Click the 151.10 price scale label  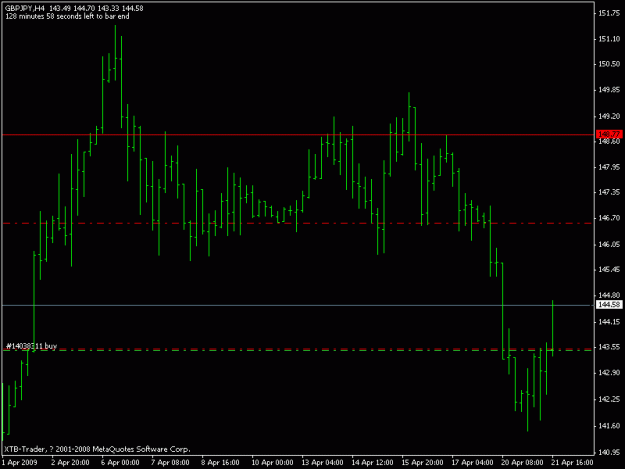click(609, 39)
